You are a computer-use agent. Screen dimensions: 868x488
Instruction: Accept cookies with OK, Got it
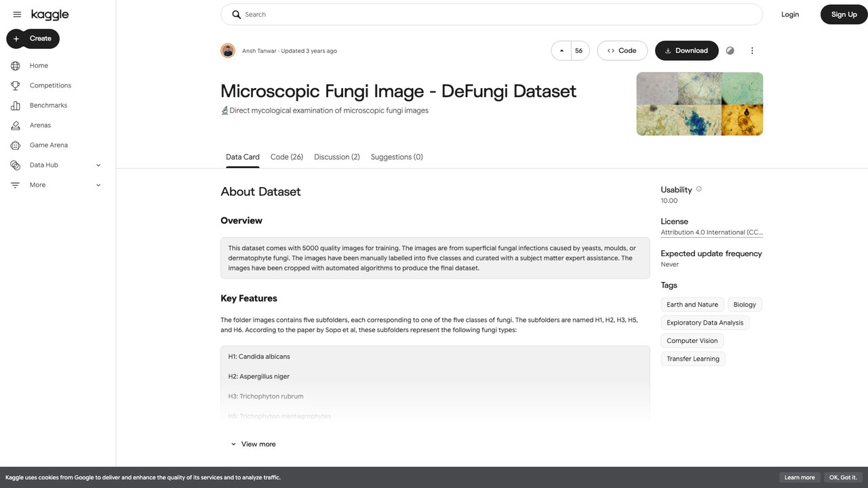(x=843, y=478)
